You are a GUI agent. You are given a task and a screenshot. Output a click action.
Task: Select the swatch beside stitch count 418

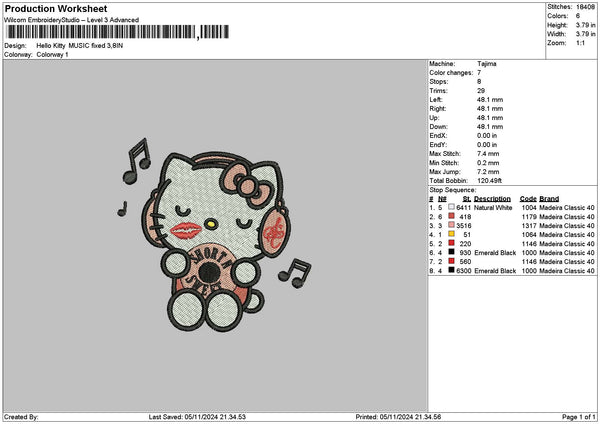452,216
